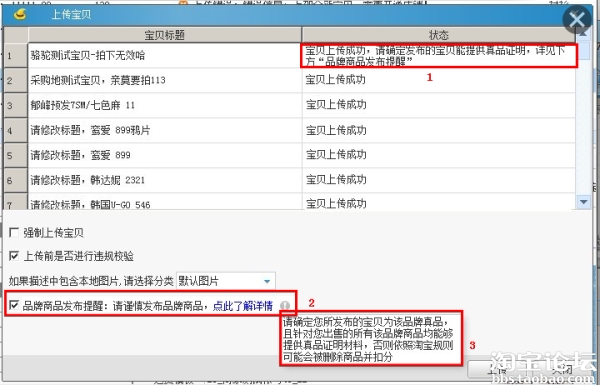The width and height of the screenshot is (600, 385).
Task: Open the 点此了解详情 link
Action: [x=243, y=306]
